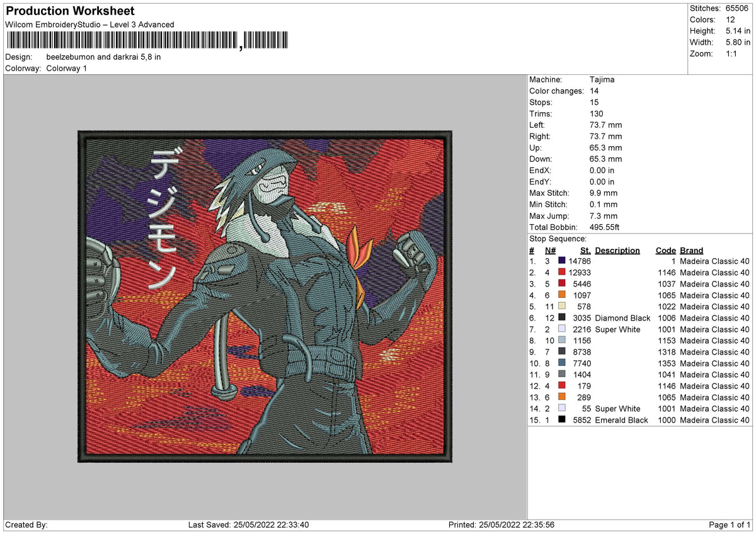Image resolution: width=756 pixels, height=534 pixels.
Task: Click the Max Jump value '7.3 mm'
Action: 604,215
